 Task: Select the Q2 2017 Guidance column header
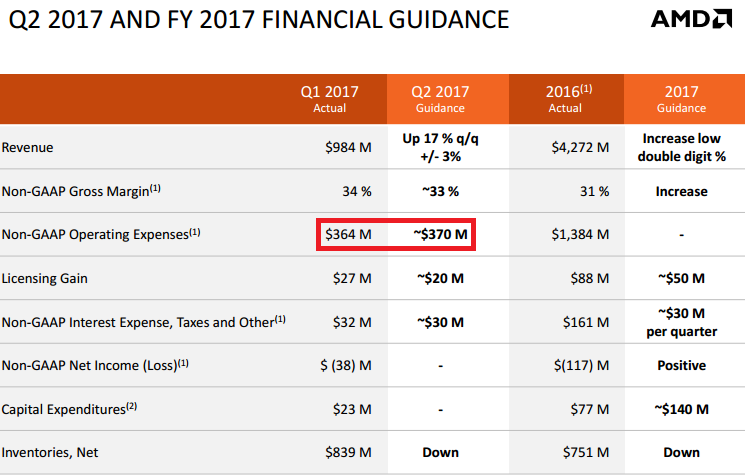(438, 98)
